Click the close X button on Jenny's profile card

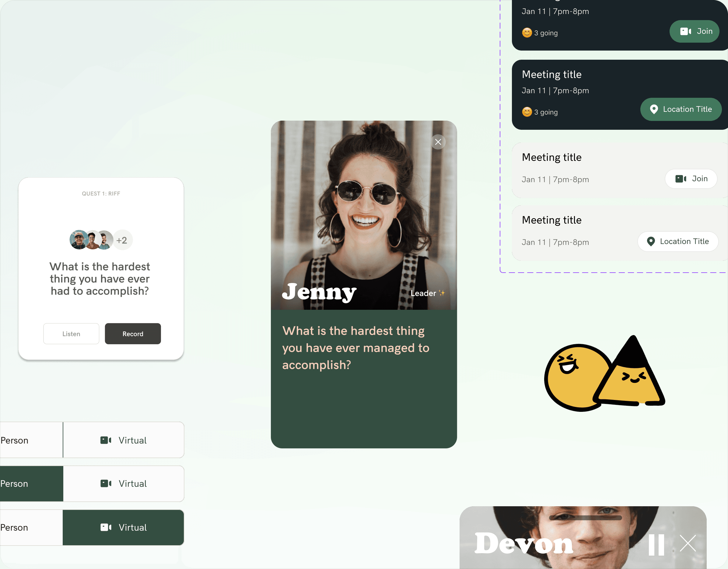438,141
